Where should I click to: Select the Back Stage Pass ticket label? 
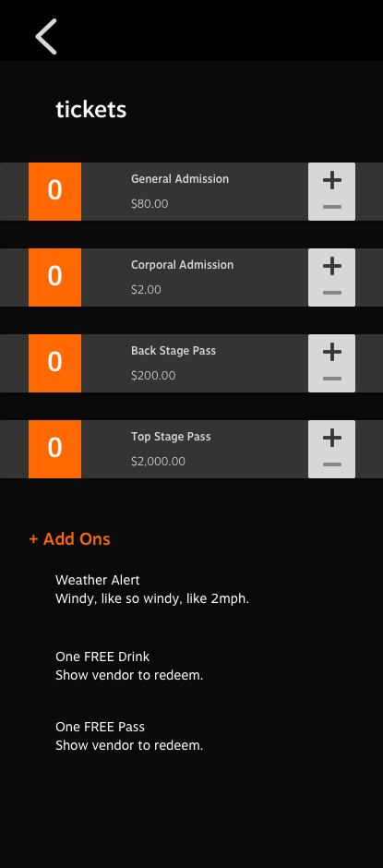(174, 351)
